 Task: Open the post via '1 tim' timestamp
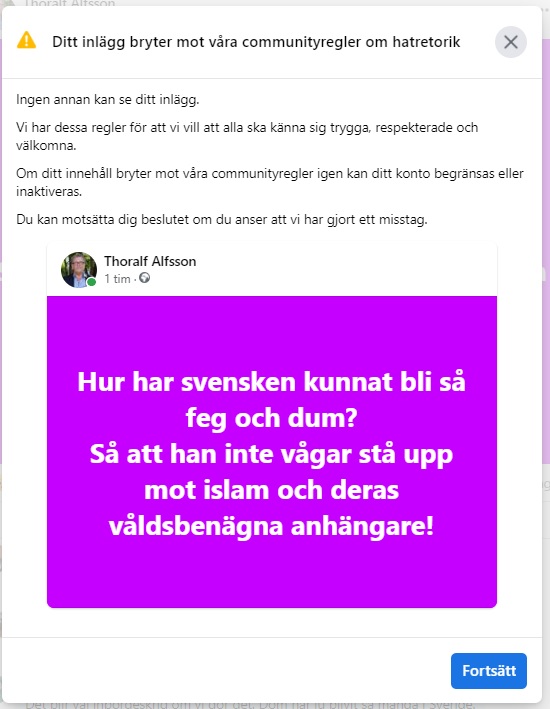(x=117, y=279)
